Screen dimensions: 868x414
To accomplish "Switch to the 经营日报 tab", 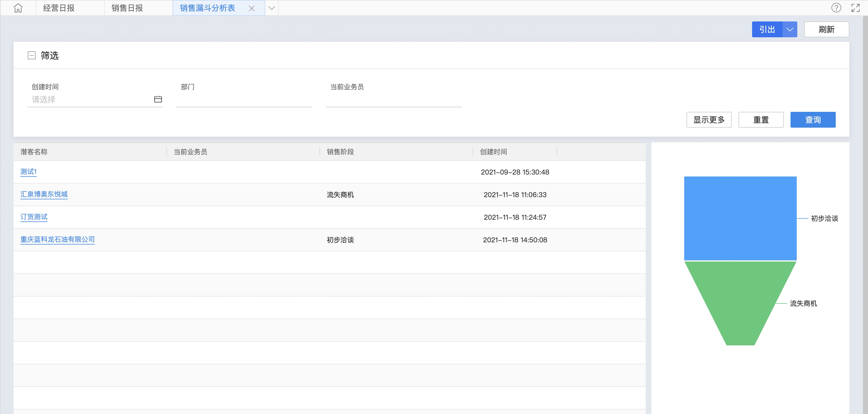I will [59, 8].
